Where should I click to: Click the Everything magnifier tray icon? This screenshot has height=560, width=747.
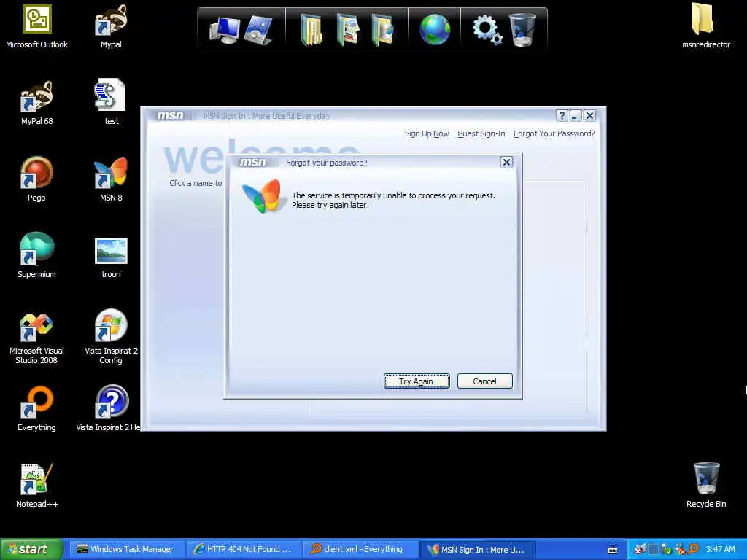pos(694,550)
